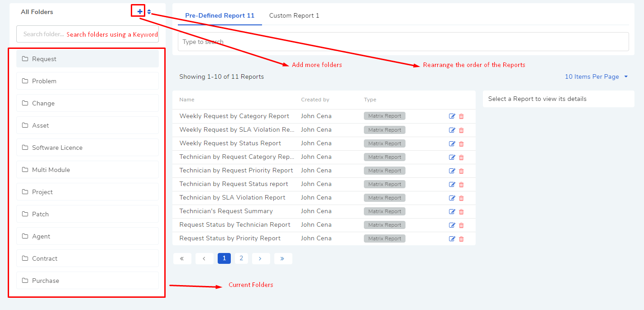Add a new folder with the plus icon
This screenshot has height=310, width=644.
tap(140, 11)
